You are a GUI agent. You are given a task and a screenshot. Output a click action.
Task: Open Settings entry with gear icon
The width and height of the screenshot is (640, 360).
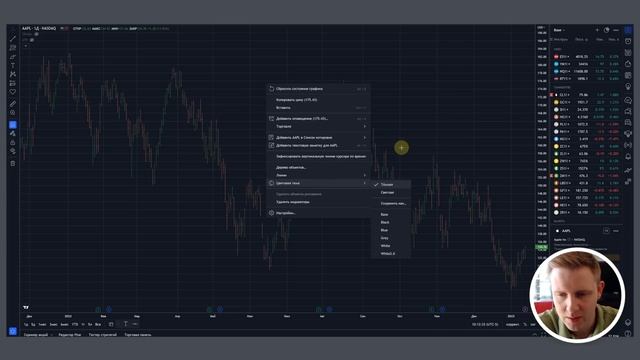[x=318, y=213]
